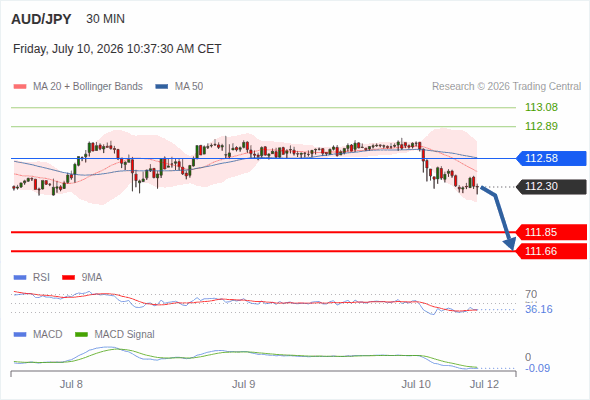Click the MA 50 legend label
Screen dimensions: 590x400
click(x=189, y=87)
